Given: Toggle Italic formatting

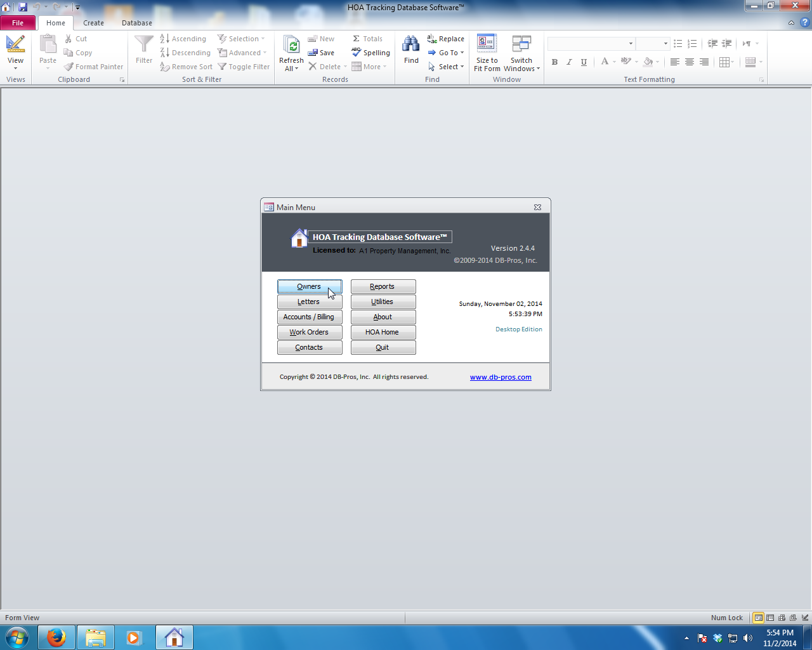Looking at the screenshot, I should (569, 62).
